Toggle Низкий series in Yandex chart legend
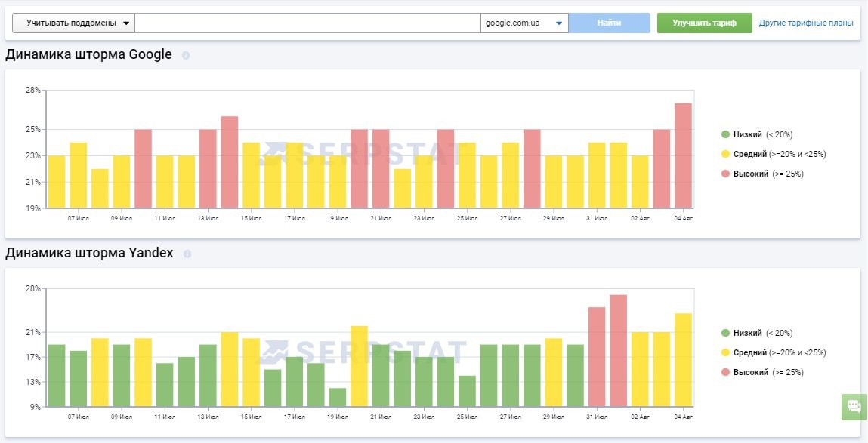 point(757,333)
